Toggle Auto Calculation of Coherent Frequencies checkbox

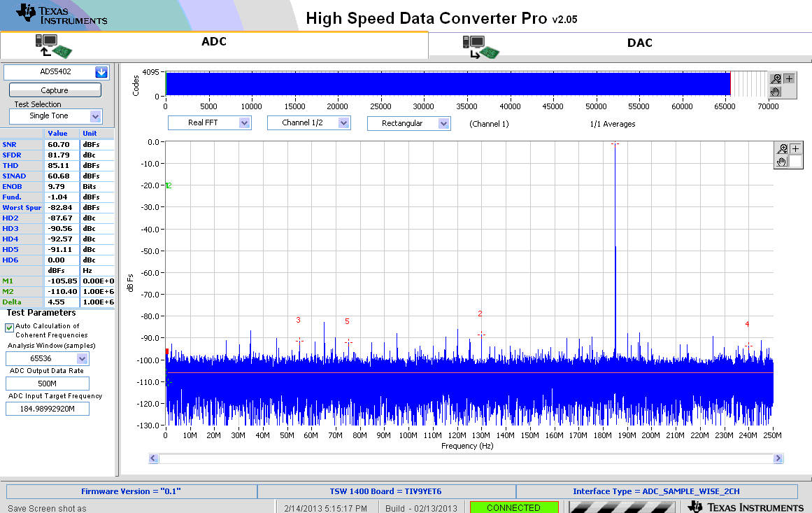click(9, 328)
